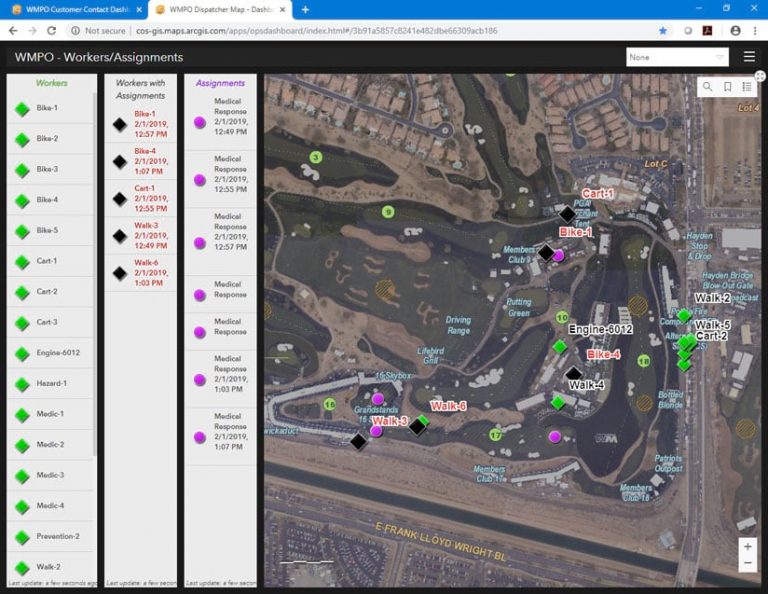The image size is (768, 594).
Task: Open the map bookmarks tool
Action: tap(727, 87)
